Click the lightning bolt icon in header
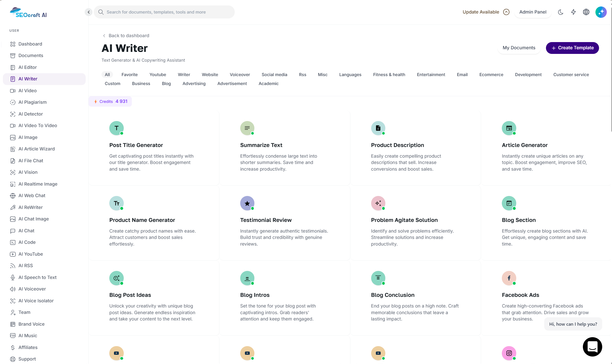Image resolution: width=612 pixels, height=364 pixels. click(573, 12)
